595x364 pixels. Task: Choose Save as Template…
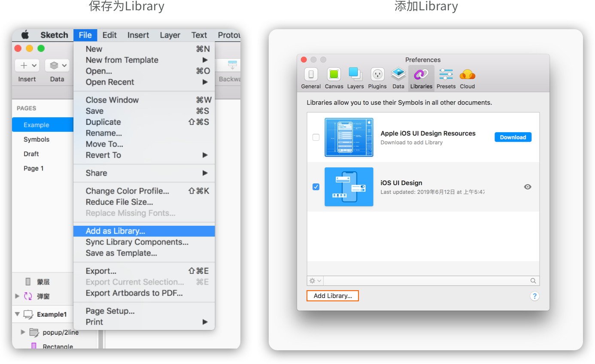(x=144, y=253)
